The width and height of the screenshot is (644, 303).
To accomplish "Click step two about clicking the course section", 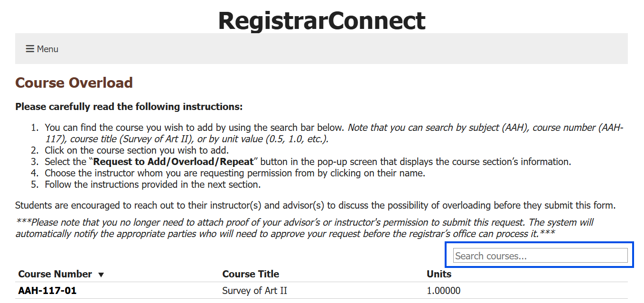I will pos(137,150).
